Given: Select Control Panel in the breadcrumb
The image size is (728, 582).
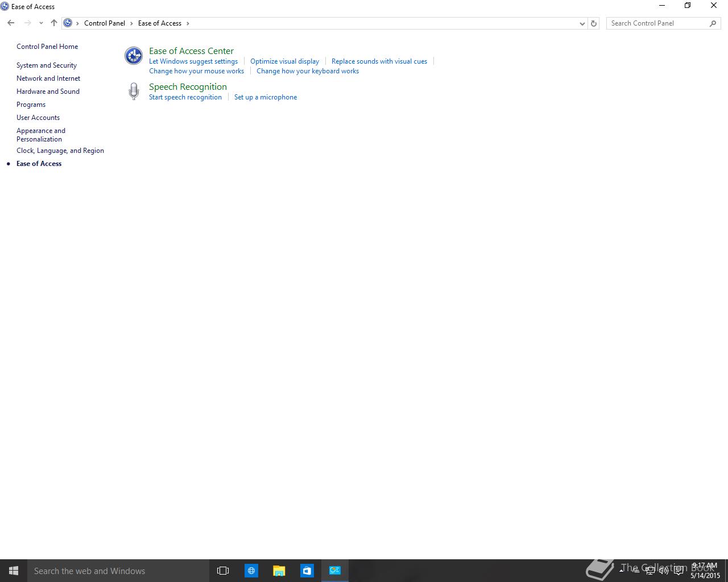Looking at the screenshot, I should [105, 23].
